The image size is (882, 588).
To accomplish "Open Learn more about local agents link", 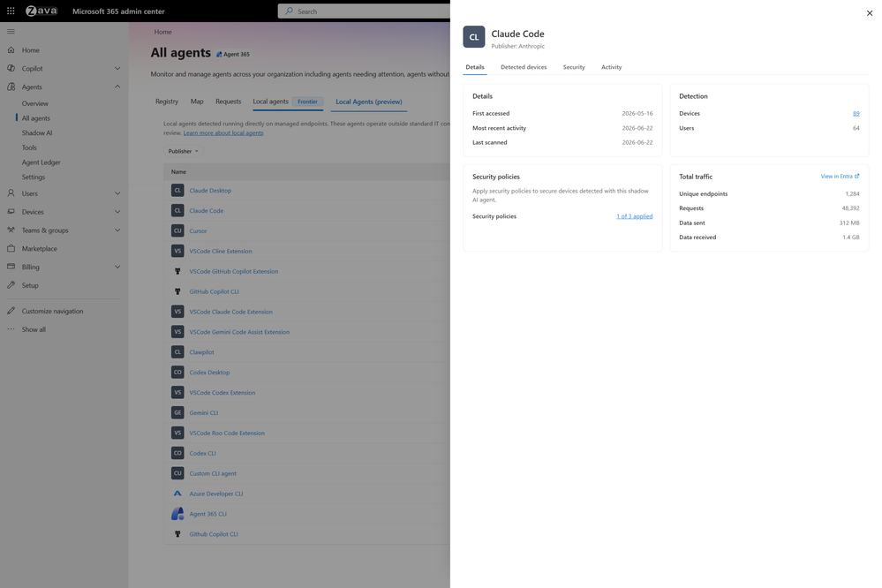I will [223, 132].
